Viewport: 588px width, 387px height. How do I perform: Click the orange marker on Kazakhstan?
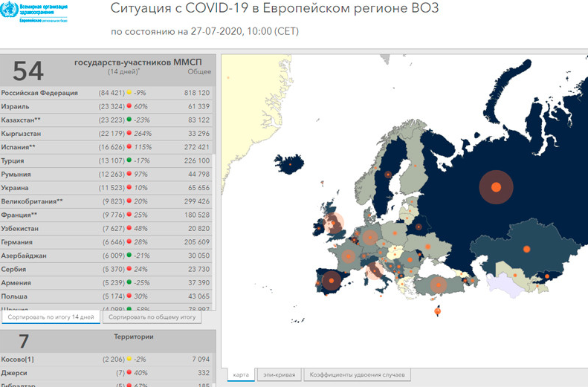click(526, 248)
